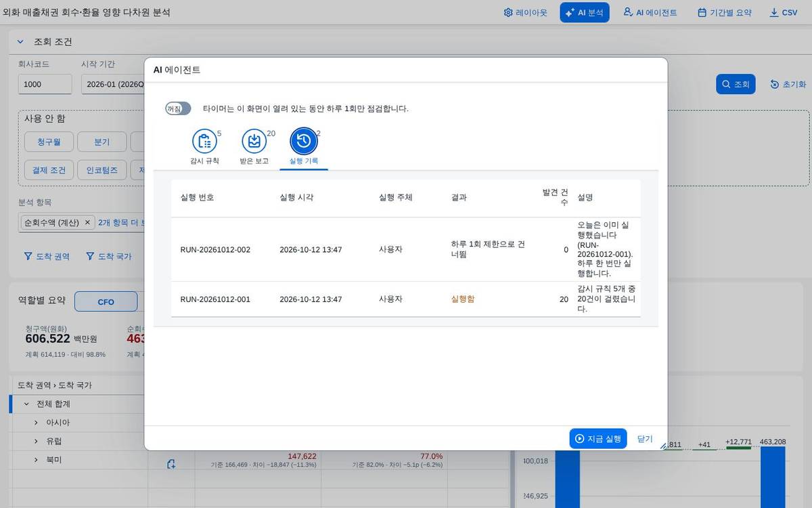
Task: Collapse the 전체 합계 tree row
Action: point(26,404)
